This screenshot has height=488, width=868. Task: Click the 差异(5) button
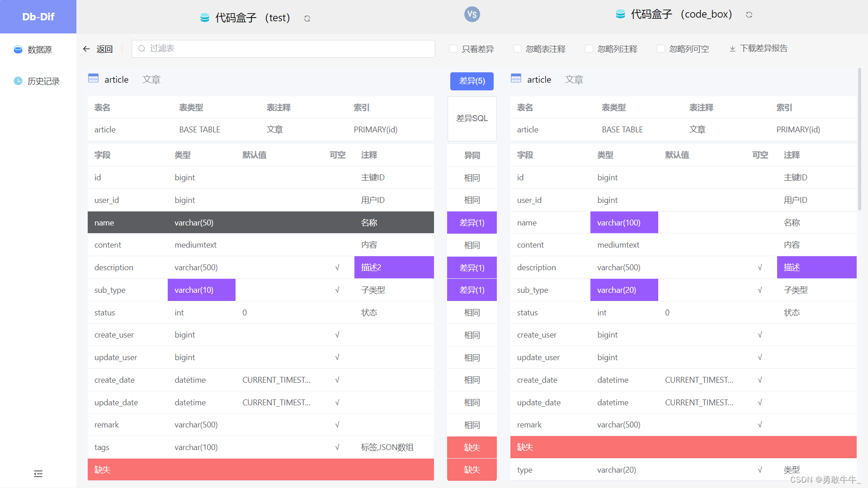(x=472, y=81)
